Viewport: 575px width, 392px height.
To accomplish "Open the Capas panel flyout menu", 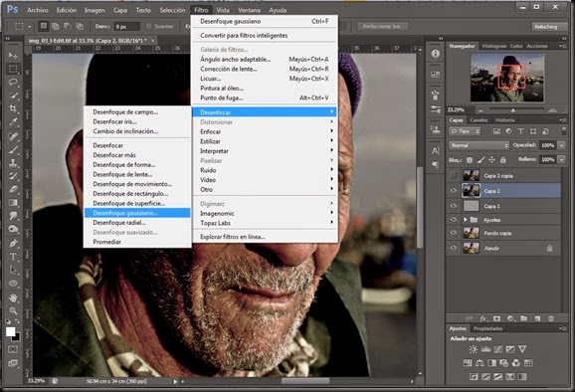I will [562, 120].
